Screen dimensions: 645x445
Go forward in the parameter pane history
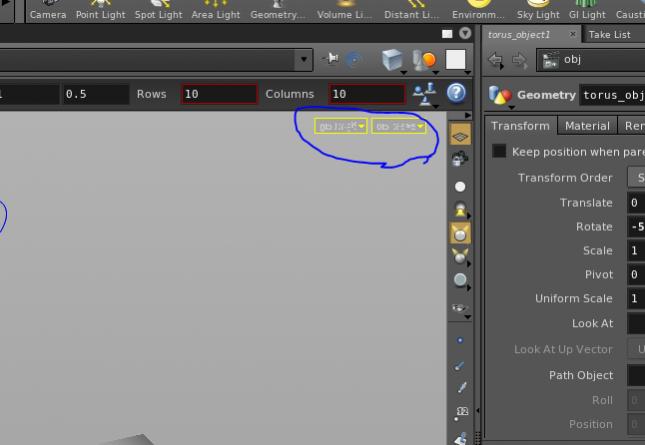tap(520, 60)
